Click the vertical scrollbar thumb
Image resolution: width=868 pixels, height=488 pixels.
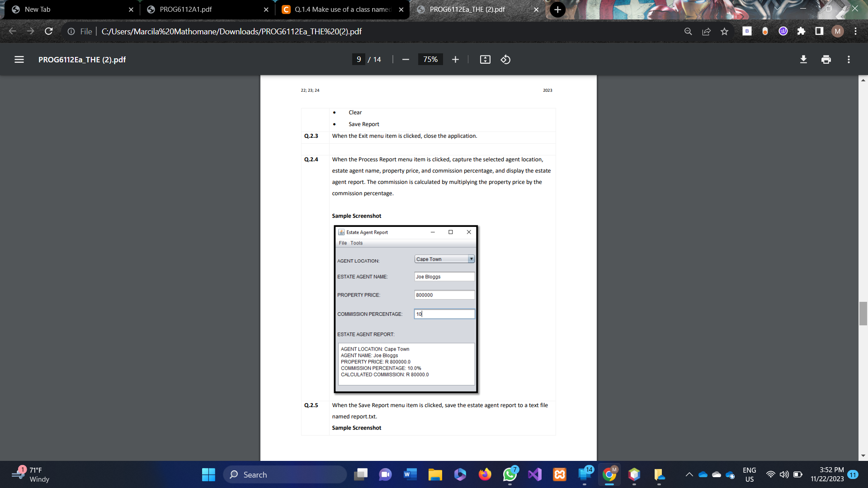(863, 314)
